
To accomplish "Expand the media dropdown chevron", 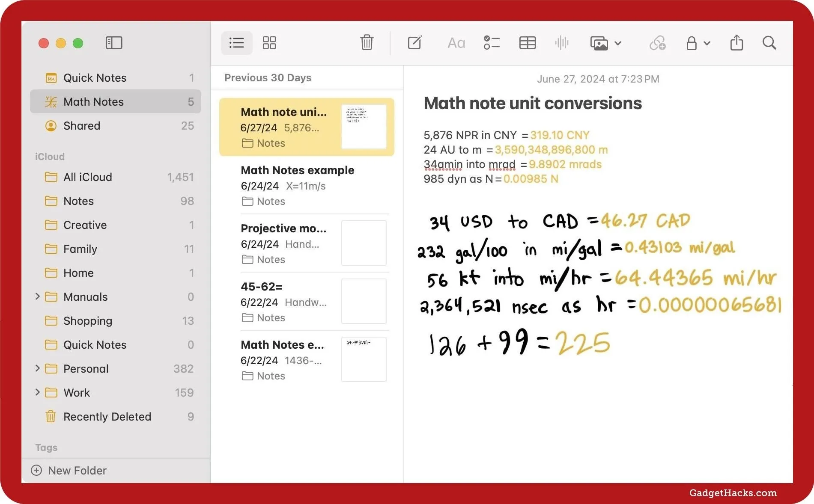I will 618,43.
